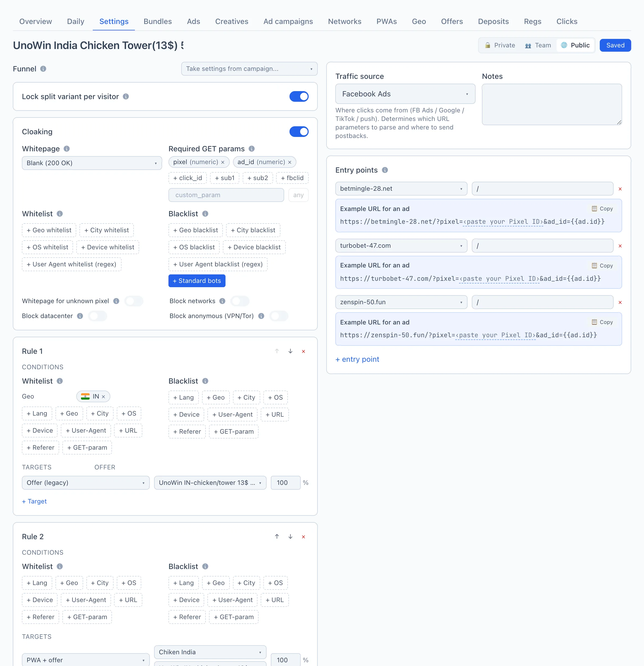Open zenspin-50.fun domain dropdown
Screen dimensions: 644x666
point(401,302)
